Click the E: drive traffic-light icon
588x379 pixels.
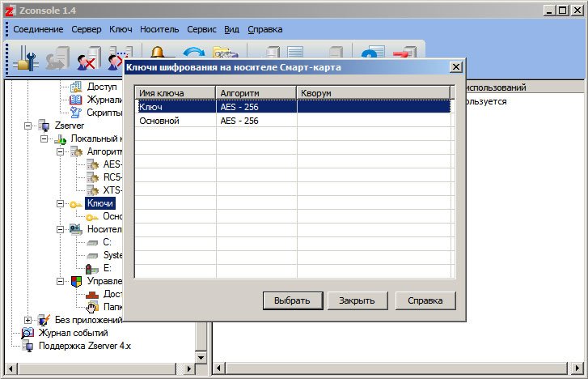pos(92,269)
